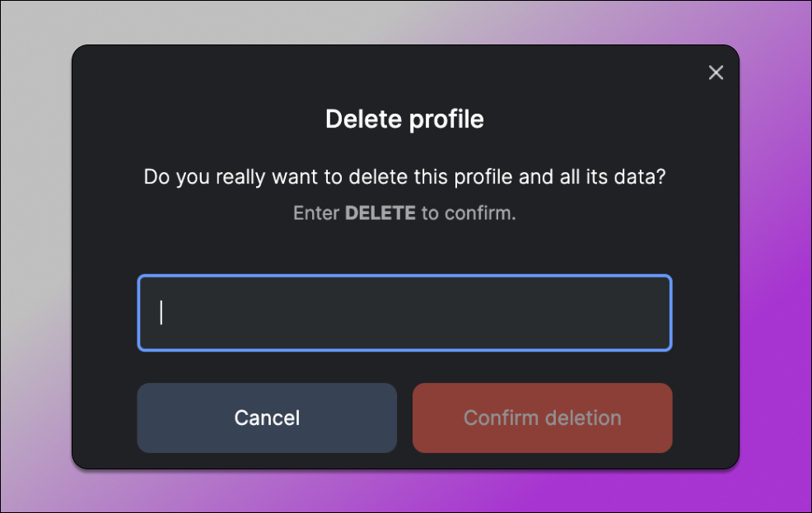Focus the DELETE confirmation text field
The width and height of the screenshot is (812, 513).
point(404,313)
